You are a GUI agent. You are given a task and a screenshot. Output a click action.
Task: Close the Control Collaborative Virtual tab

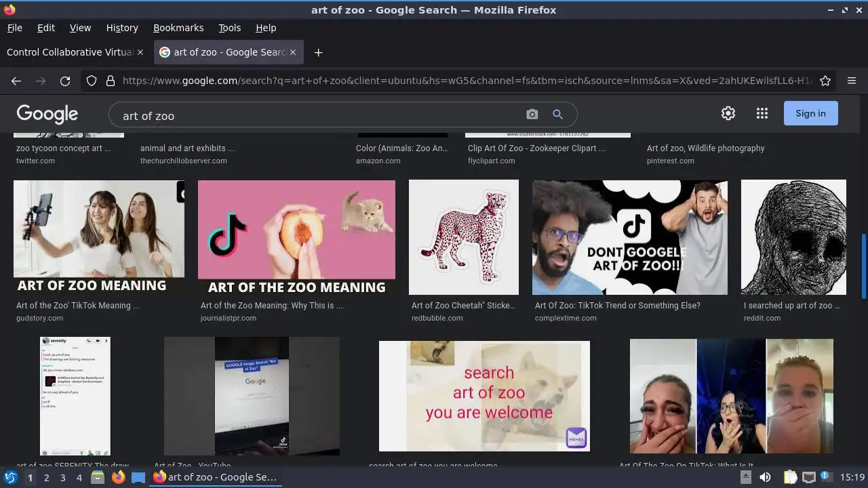tap(140, 52)
